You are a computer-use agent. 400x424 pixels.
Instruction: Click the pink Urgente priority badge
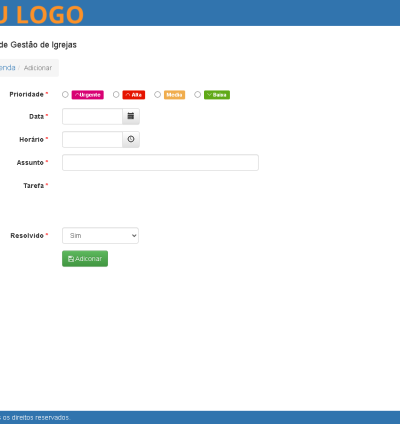88,95
